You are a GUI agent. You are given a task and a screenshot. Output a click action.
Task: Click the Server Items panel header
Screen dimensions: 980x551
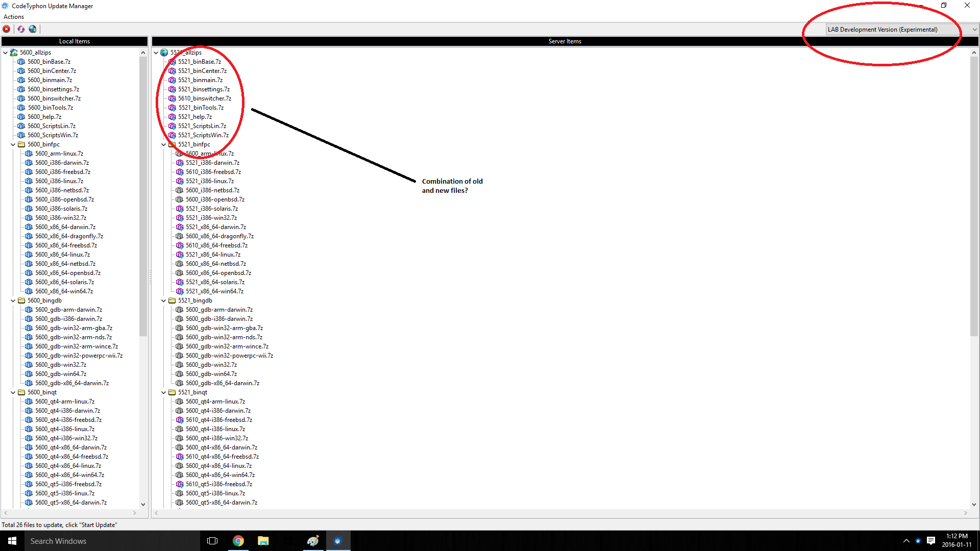[565, 41]
